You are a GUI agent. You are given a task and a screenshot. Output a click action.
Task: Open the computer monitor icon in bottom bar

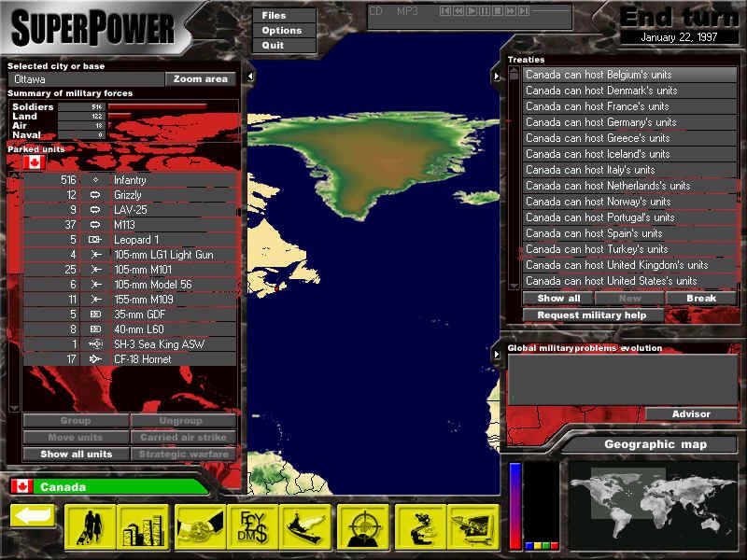pyautogui.click(x=473, y=527)
